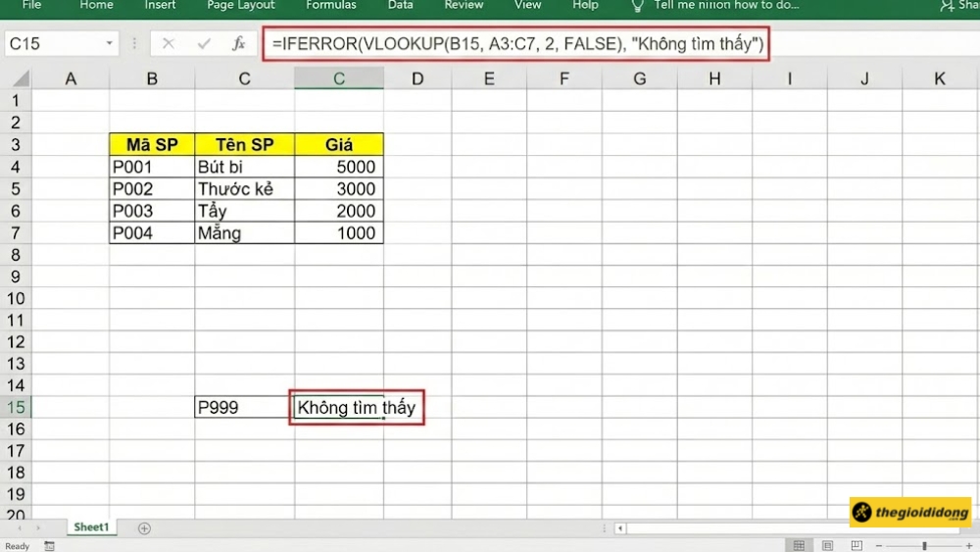This screenshot has width=980, height=552.
Task: Click the horizontal scrollbar left arrow
Action: 619,528
